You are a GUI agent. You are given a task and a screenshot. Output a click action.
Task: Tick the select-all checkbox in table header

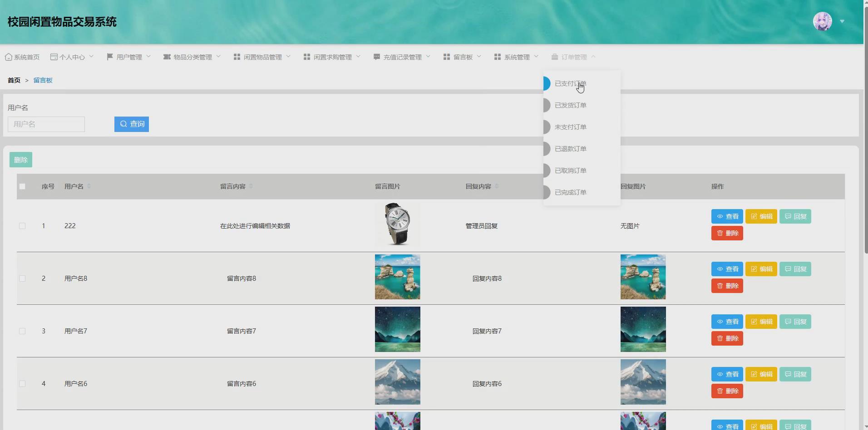click(x=22, y=186)
